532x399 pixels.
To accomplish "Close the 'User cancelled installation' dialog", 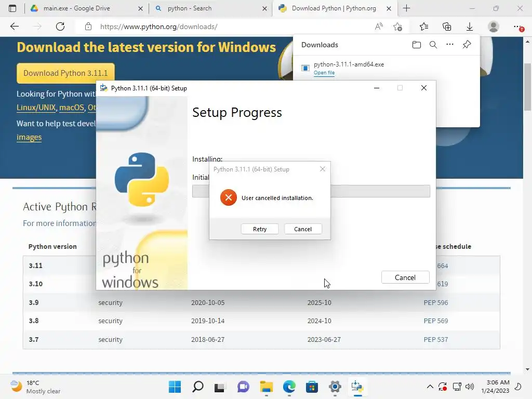I will pos(322,169).
